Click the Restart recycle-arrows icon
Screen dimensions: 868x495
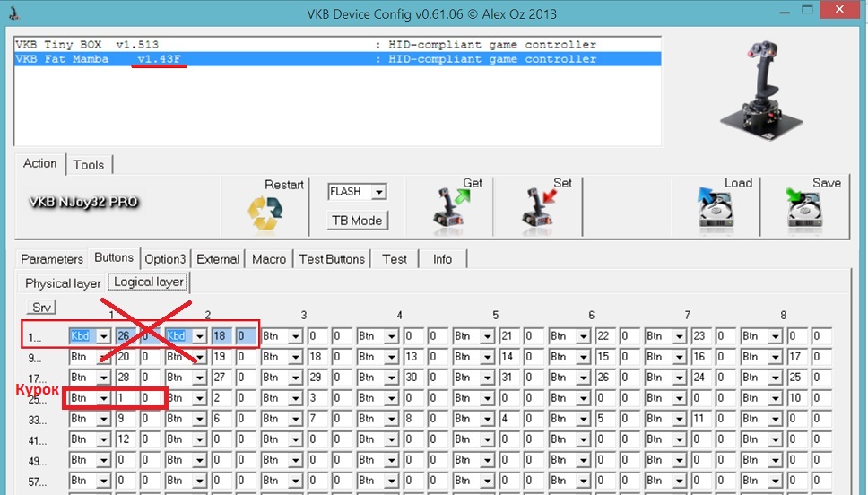coord(265,213)
